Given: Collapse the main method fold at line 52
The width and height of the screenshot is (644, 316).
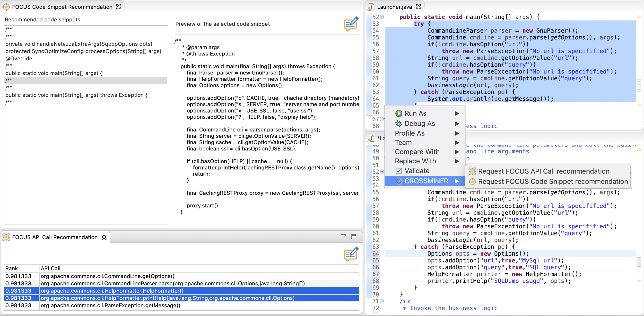Looking at the screenshot, I should point(382,17).
